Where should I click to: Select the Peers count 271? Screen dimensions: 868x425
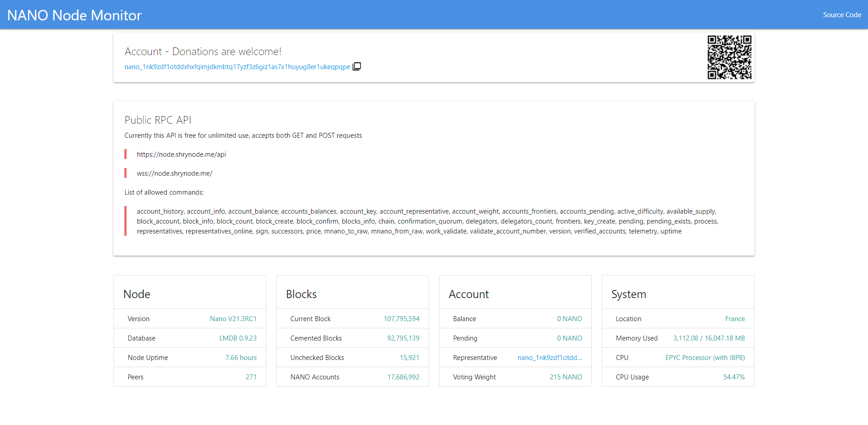point(251,377)
